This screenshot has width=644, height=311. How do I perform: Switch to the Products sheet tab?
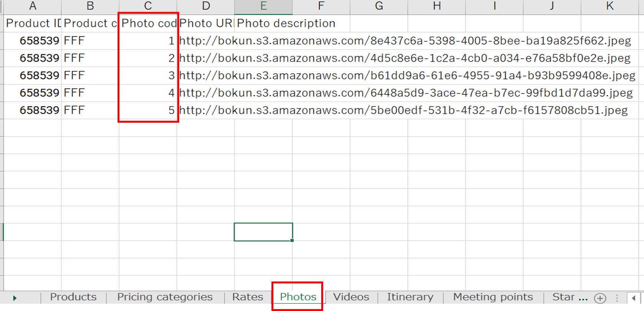pos(73,297)
